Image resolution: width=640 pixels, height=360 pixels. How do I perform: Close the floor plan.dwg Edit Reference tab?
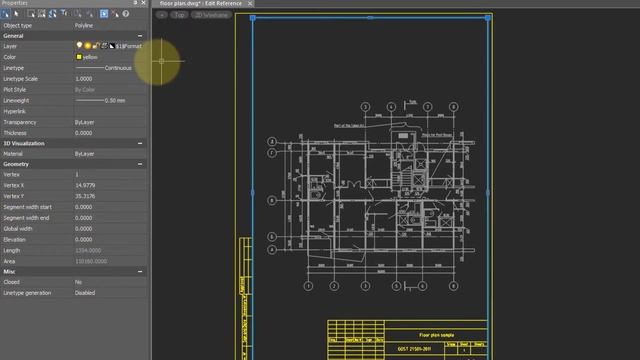coord(250,3)
